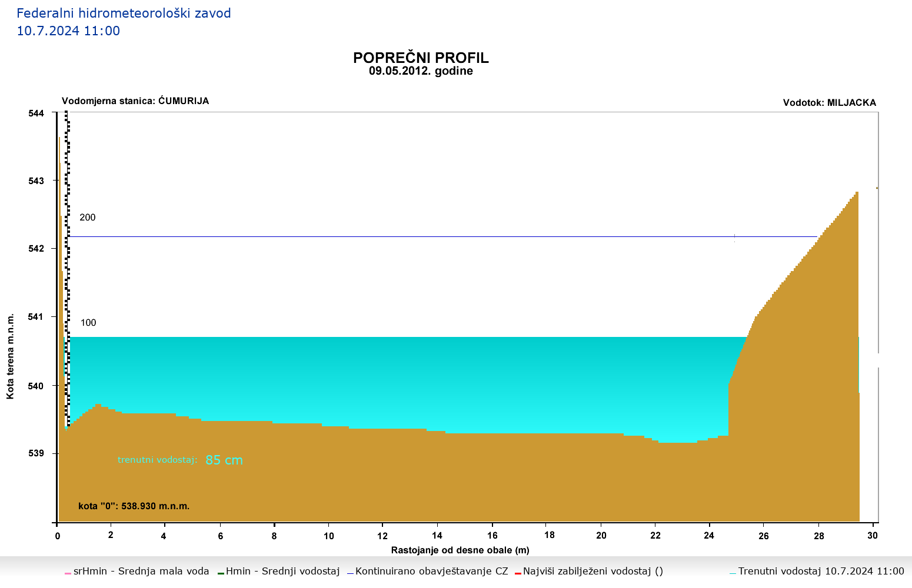Click the pink srHmin legend swatch
This screenshot has width=912, height=588.
[68, 573]
